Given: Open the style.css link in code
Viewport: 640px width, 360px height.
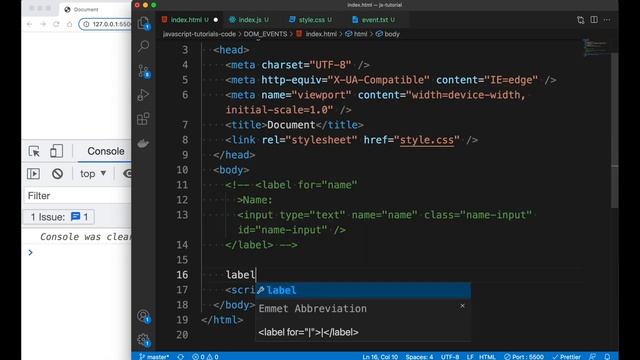Looking at the screenshot, I should [427, 140].
